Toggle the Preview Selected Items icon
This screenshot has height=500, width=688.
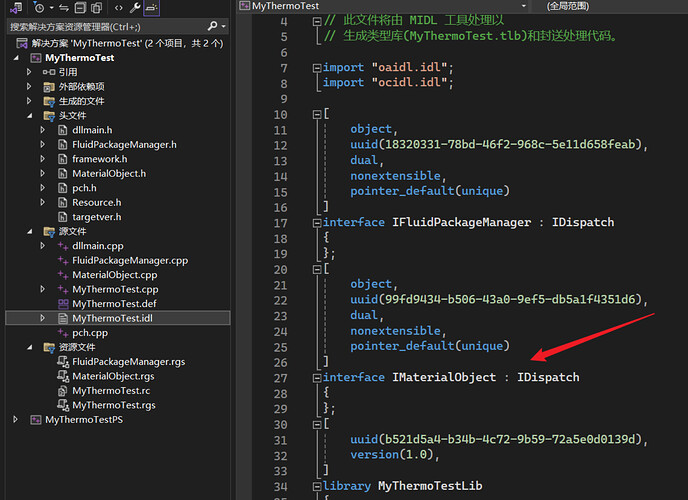click(151, 7)
